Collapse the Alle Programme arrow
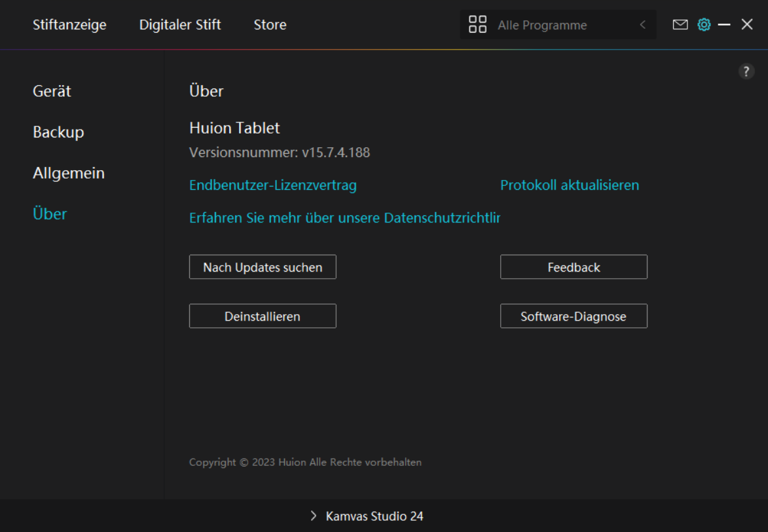This screenshot has width=768, height=532. (x=642, y=25)
